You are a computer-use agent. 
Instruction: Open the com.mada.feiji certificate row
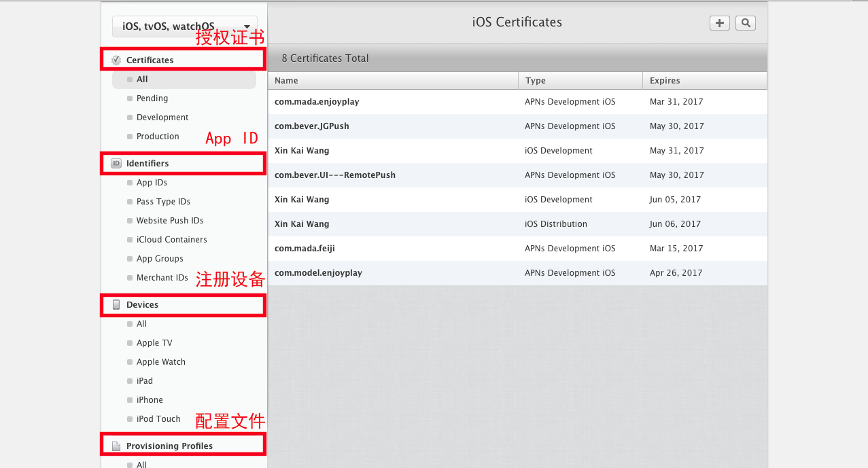coord(517,249)
